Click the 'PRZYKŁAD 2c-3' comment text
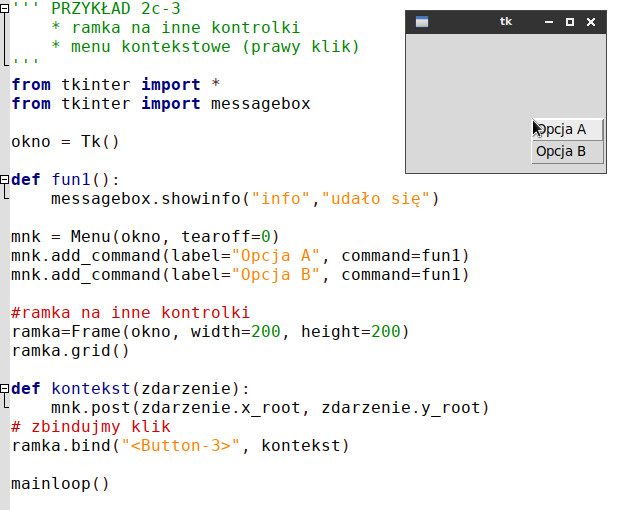The image size is (630, 510). coord(116,8)
